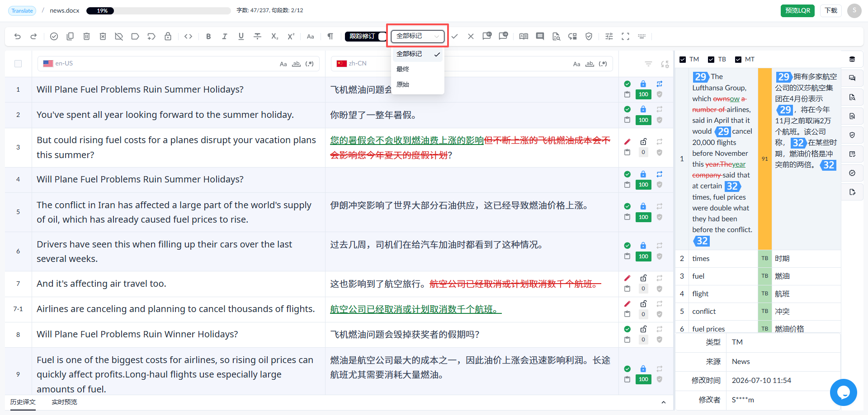Viewport: 868px width, 415px height.
Task: Click the 19% progress bar
Action: [x=158, y=10]
